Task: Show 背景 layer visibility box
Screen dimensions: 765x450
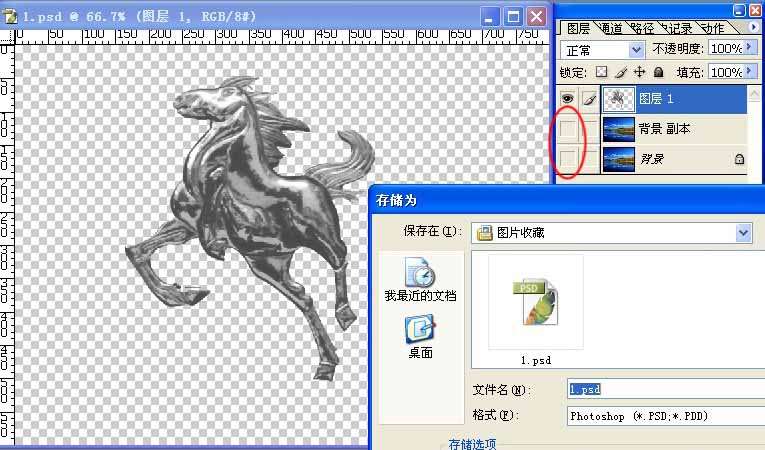Action: pos(567,158)
